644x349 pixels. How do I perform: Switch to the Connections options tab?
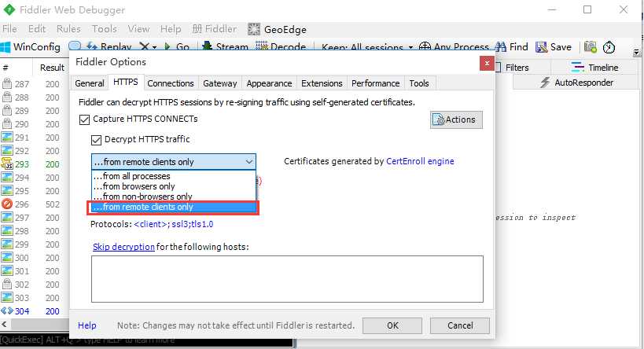coord(171,83)
